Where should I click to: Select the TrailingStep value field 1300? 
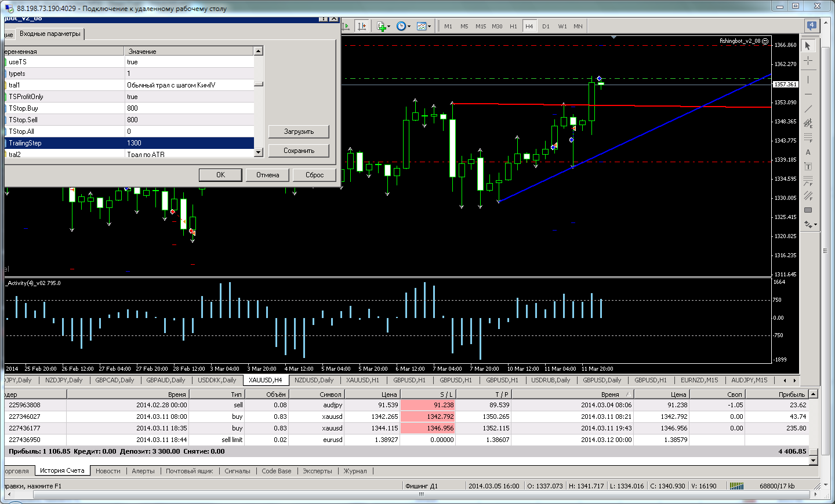[189, 143]
